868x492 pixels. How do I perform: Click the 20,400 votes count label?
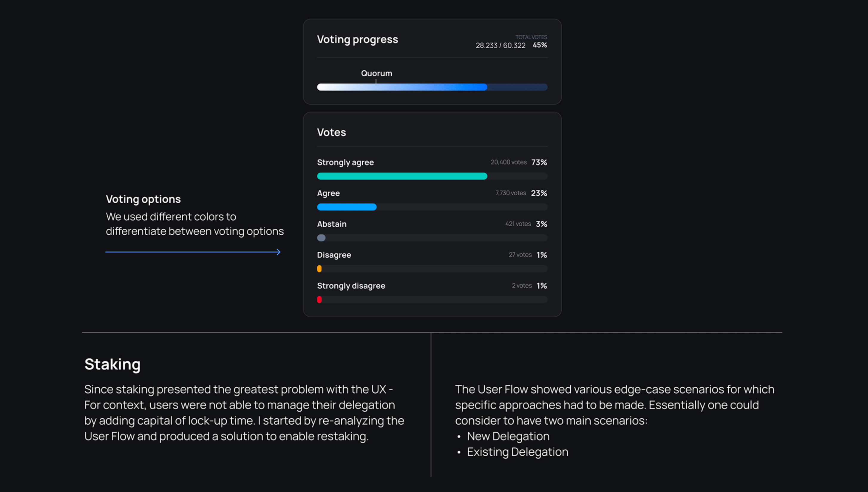(x=508, y=162)
